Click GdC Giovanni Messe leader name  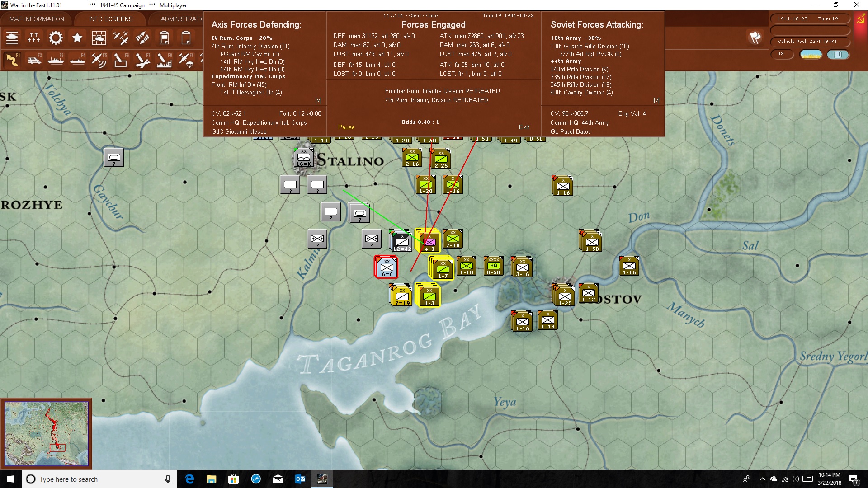click(239, 131)
